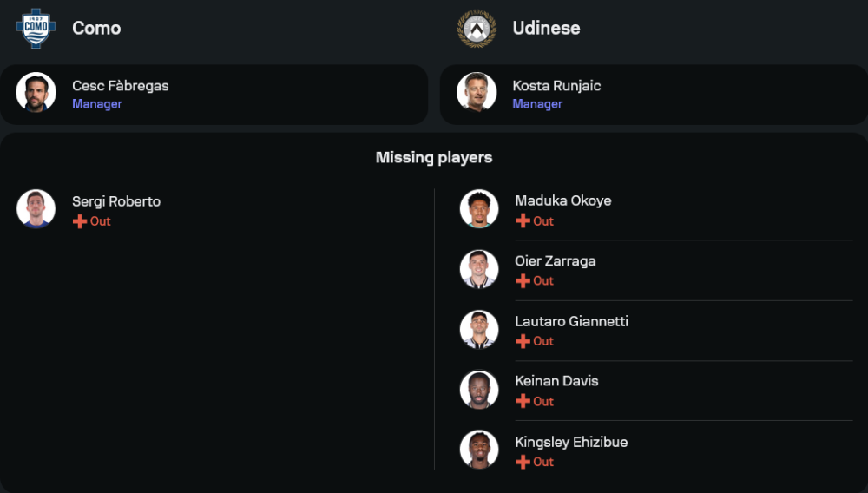
Task: Click the red injury cross beside Sergi Roberto
Action: (80, 221)
